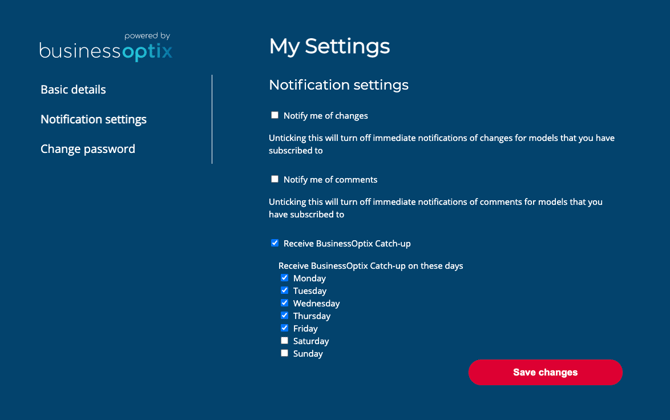
Task: Click the My Settings page heading
Action: click(x=329, y=46)
